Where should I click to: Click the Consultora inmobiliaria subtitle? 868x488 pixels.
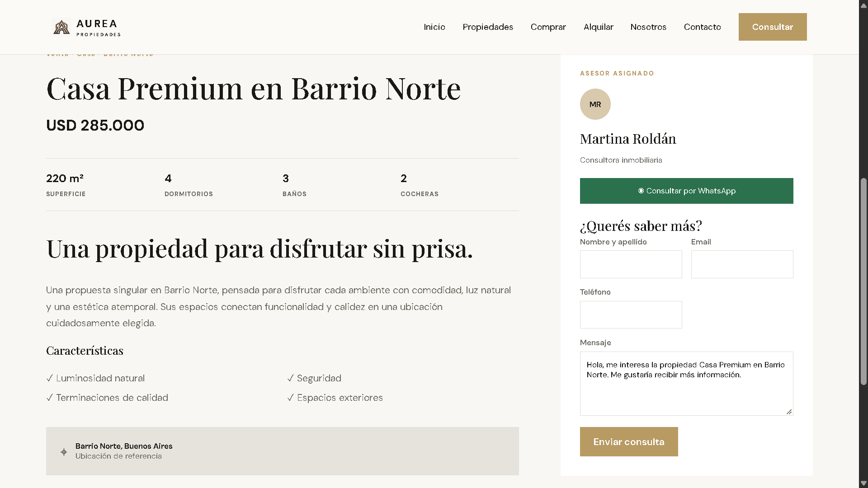pos(621,160)
